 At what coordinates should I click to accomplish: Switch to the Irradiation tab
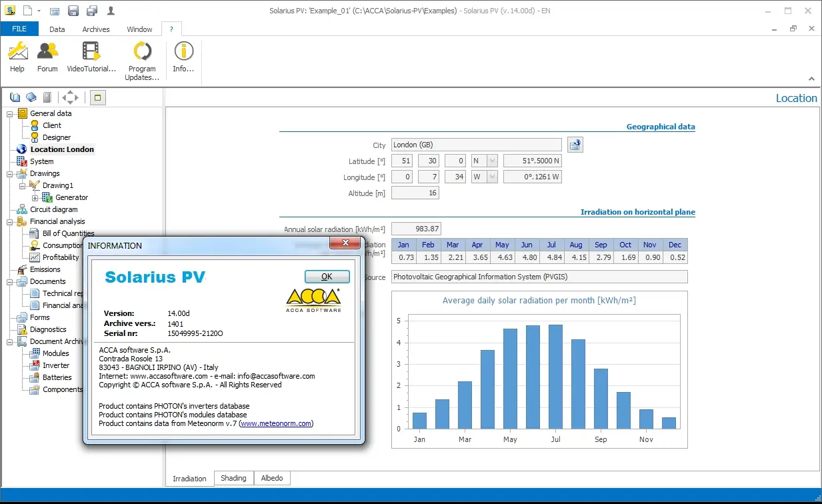(190, 478)
